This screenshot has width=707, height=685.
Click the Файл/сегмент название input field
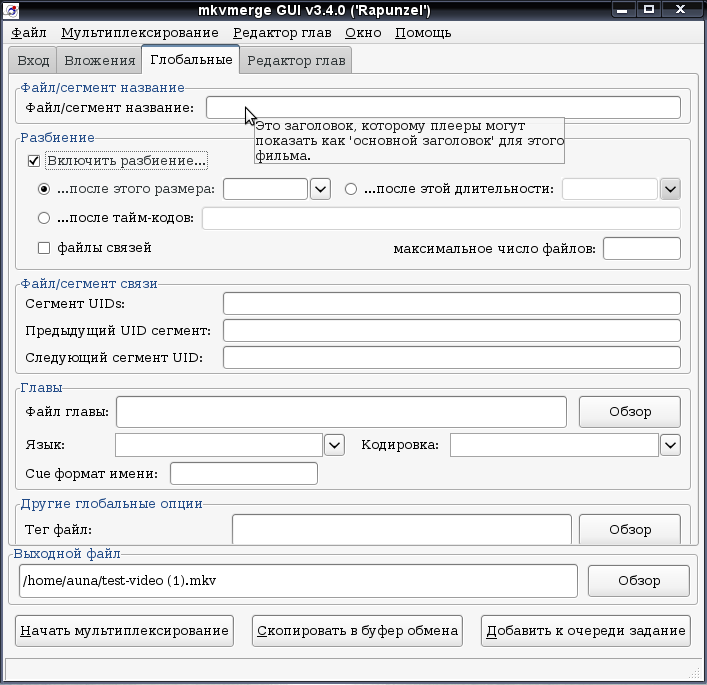(443, 108)
